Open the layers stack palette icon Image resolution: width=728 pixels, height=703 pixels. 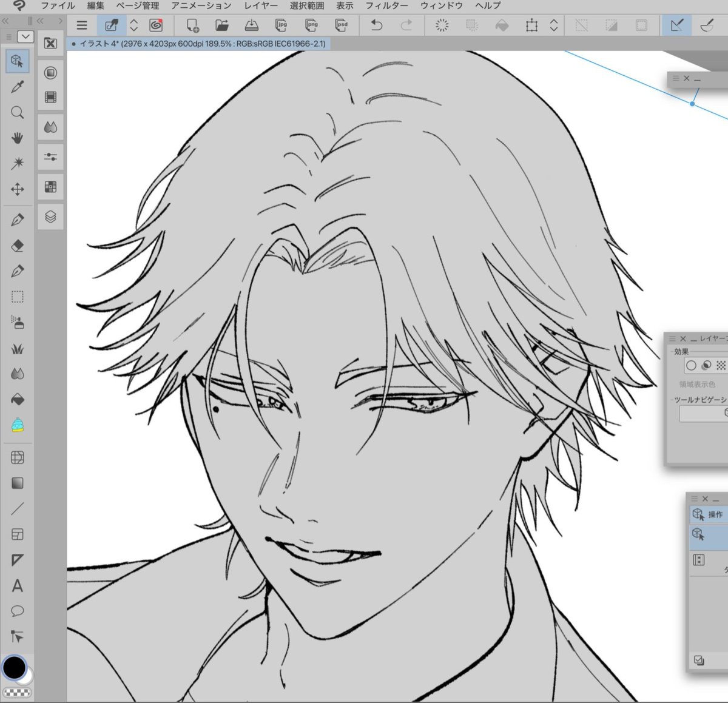tap(51, 217)
